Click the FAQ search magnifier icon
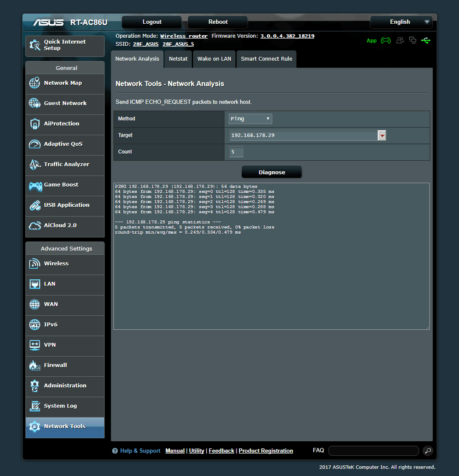 [428, 451]
